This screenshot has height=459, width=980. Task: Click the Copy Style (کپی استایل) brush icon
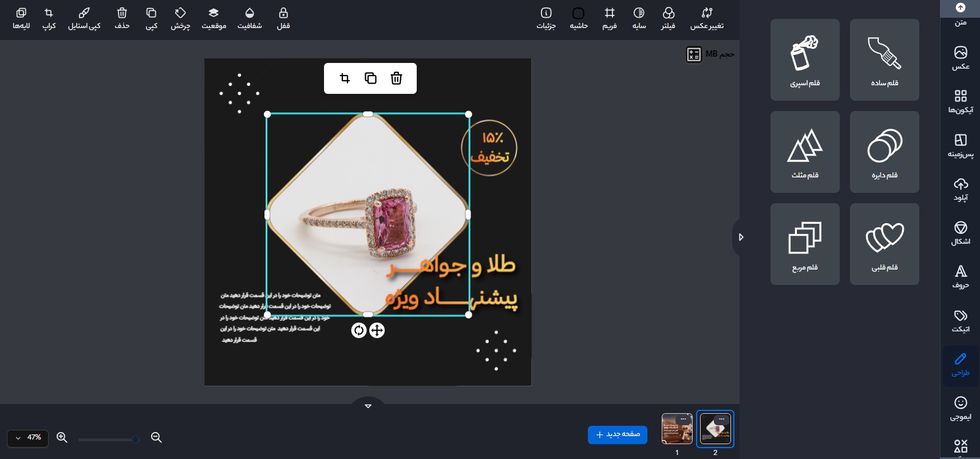[84, 18]
